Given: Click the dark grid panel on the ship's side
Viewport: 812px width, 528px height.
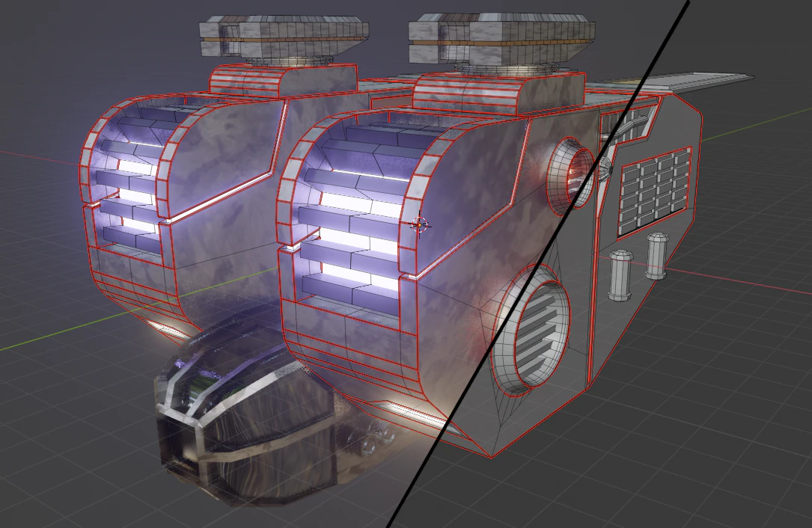Looking at the screenshot, I should pos(655,191).
